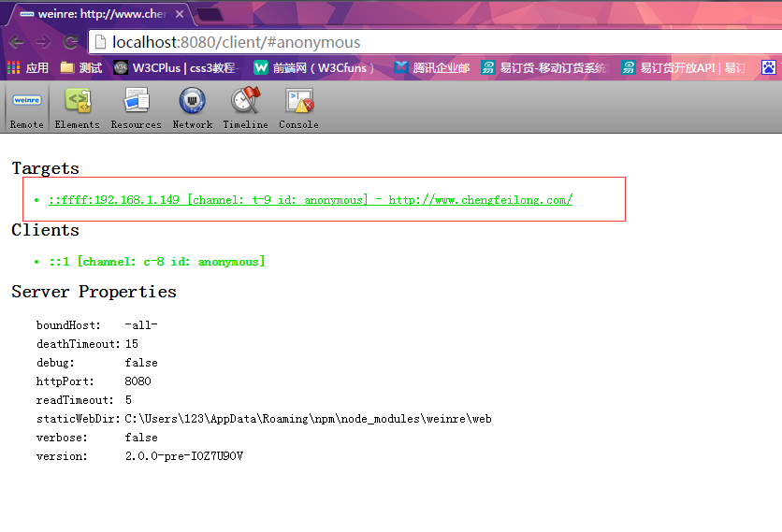Open the W3CPlus css3教程 bookmark

click(x=176, y=67)
